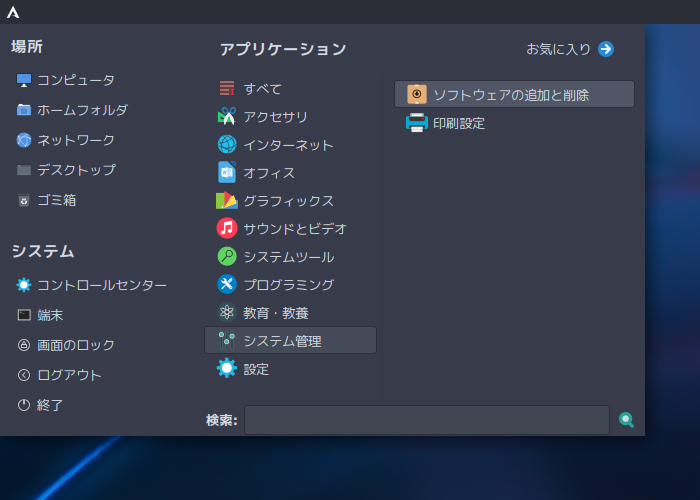Screen dimensions: 700x500
Task: Select the オフィス document icon
Action: point(227,172)
